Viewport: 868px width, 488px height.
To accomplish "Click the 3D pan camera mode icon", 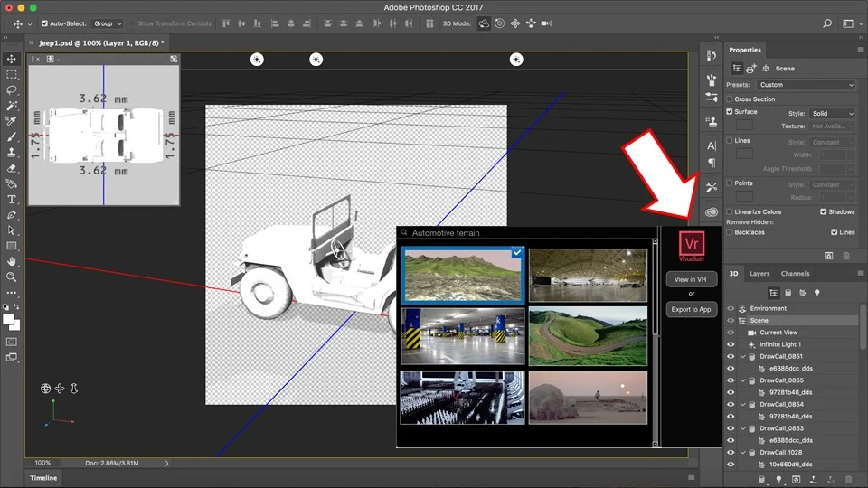I will point(514,23).
